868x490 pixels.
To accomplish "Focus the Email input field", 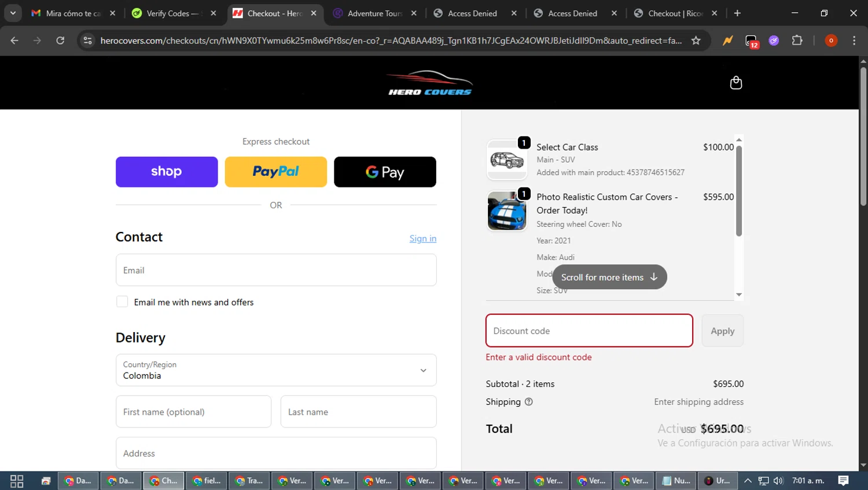I will [x=276, y=270].
